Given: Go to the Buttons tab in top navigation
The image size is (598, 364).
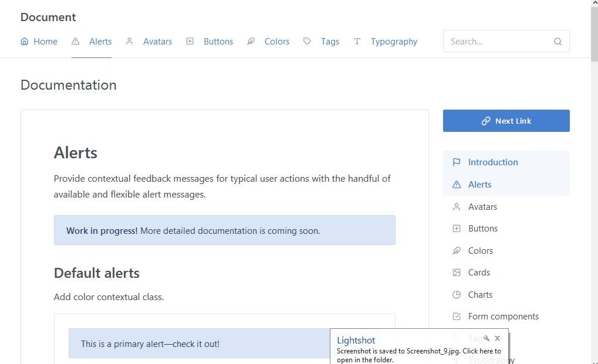Looking at the screenshot, I should tap(218, 42).
